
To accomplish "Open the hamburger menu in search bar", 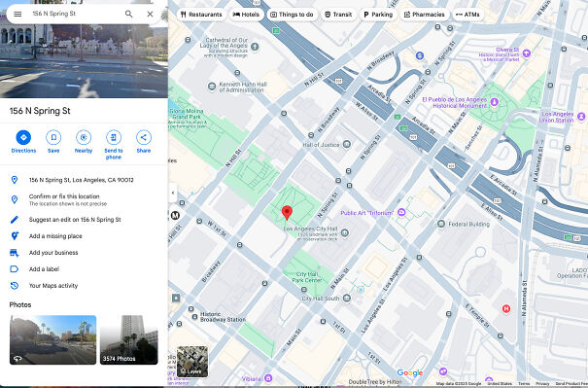I will 17,14.
